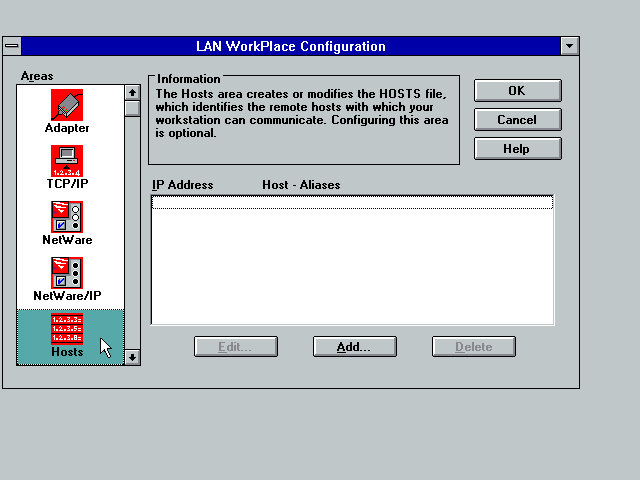The height and width of the screenshot is (480, 640).
Task: Click the title bar minimize arrow
Action: (x=569, y=46)
